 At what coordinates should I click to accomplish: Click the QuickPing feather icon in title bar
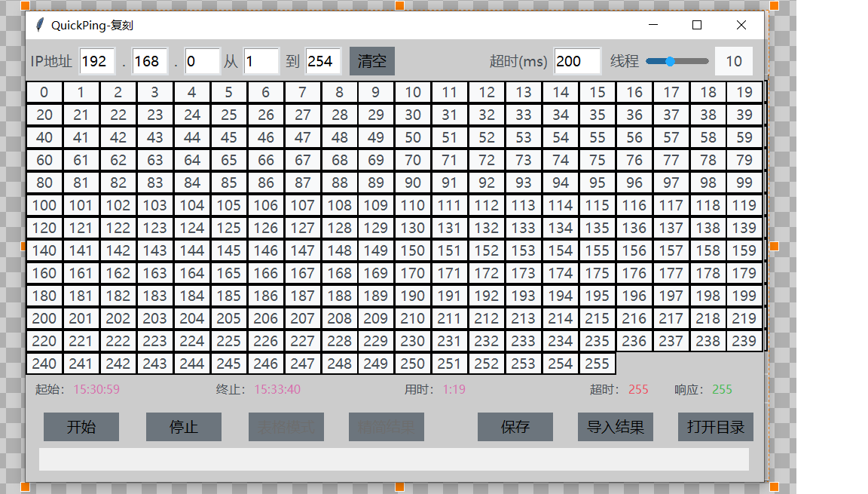click(39, 25)
